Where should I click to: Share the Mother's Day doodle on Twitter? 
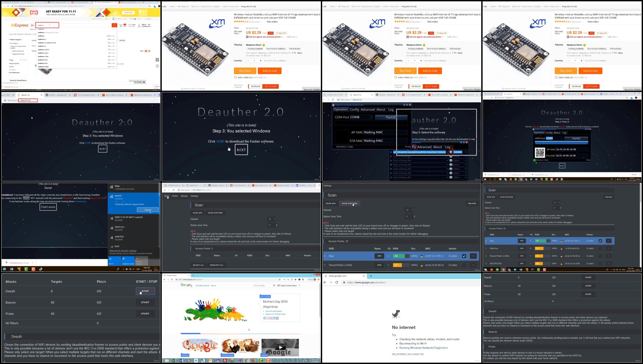pyautogui.click(x=268, y=318)
